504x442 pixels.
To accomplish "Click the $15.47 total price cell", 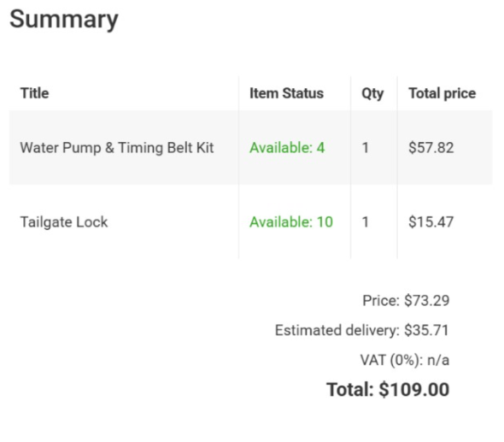I will point(431,222).
